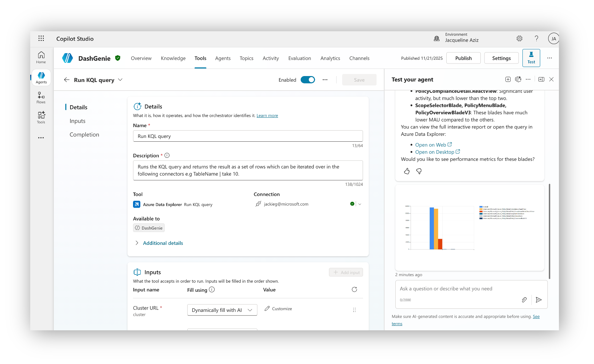Screen dimensions: 594x364
Task: Open agent more options next to Test
Action: (x=550, y=58)
